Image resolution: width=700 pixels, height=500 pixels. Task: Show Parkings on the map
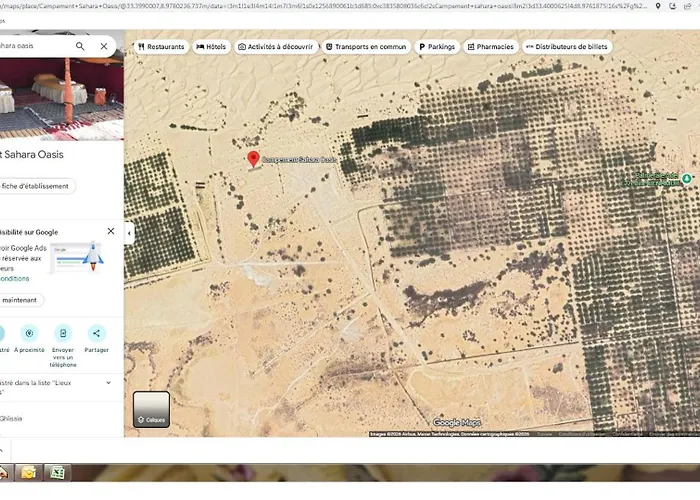click(x=437, y=47)
